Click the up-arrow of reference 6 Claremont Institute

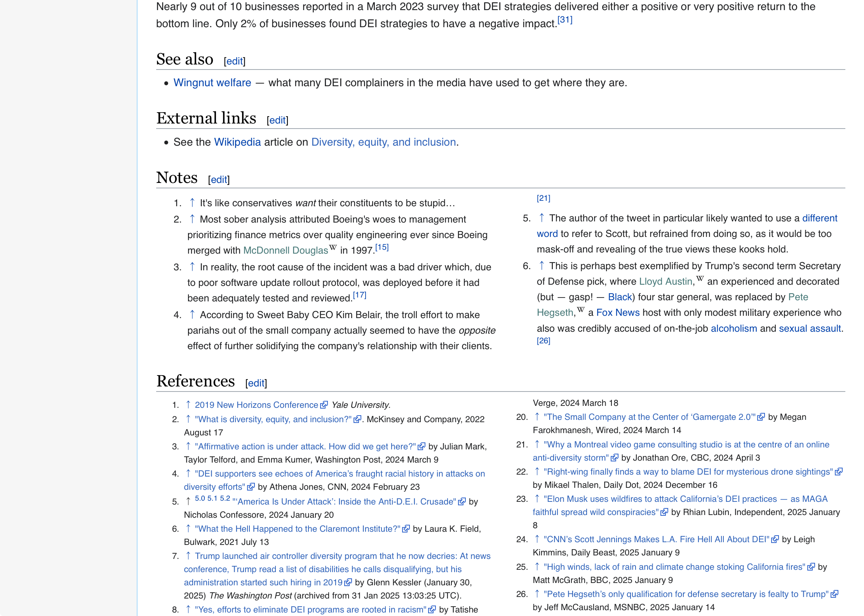[188, 529]
